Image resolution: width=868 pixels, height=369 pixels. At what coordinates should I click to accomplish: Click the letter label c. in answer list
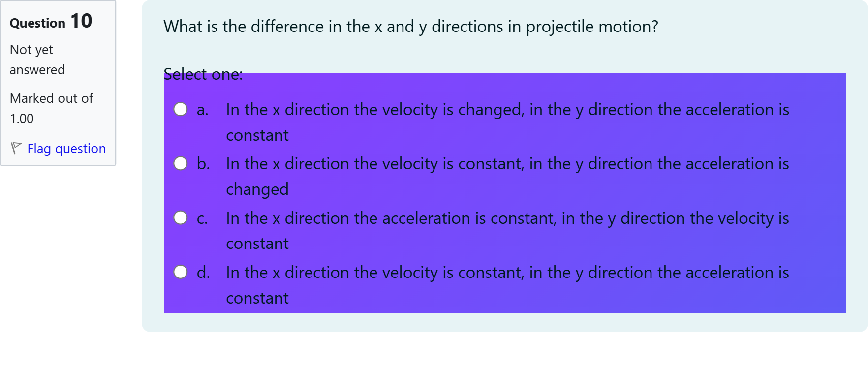(x=202, y=218)
